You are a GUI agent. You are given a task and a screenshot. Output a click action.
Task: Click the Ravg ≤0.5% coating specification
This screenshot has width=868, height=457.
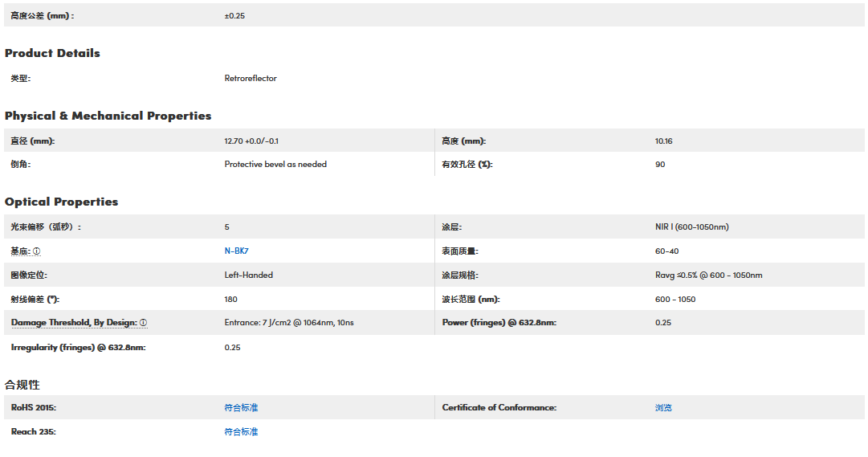pyautogui.click(x=708, y=275)
